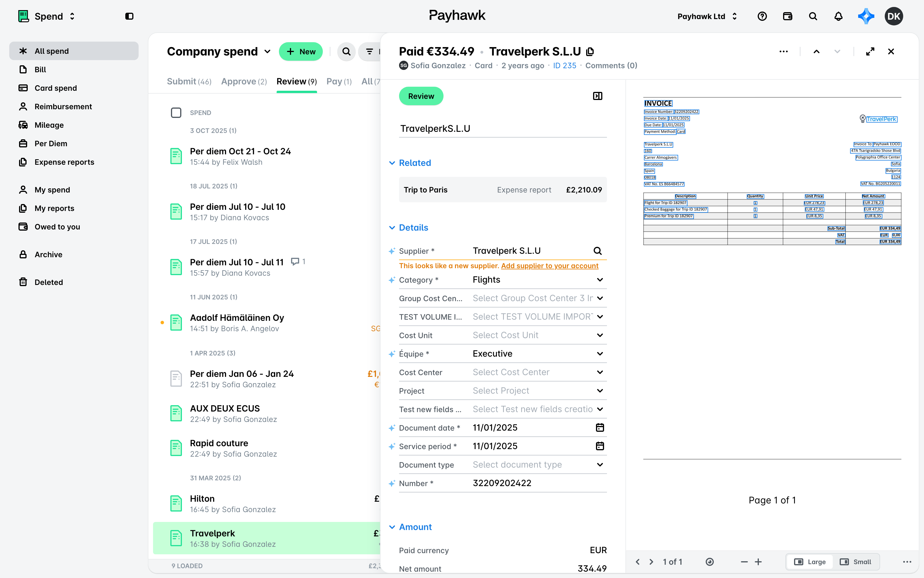The height and width of the screenshot is (578, 924).
Task: Zoom out of the invoice preview
Action: coord(744,562)
